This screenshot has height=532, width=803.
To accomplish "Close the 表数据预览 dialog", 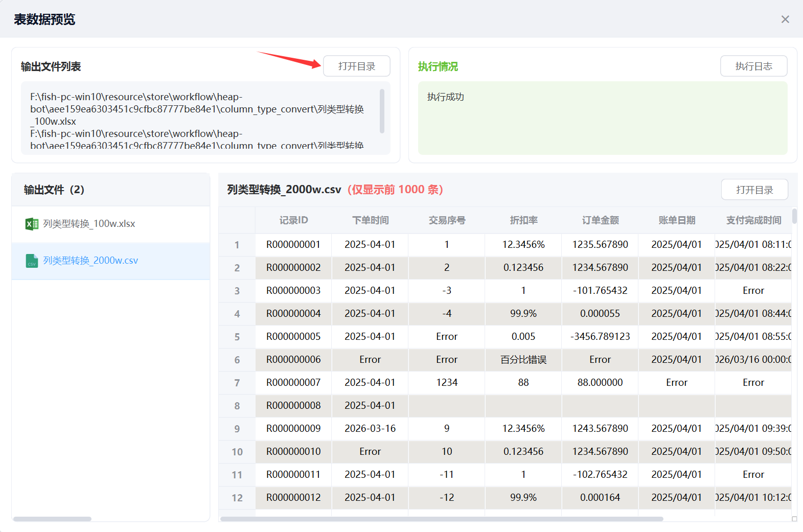I will (785, 19).
